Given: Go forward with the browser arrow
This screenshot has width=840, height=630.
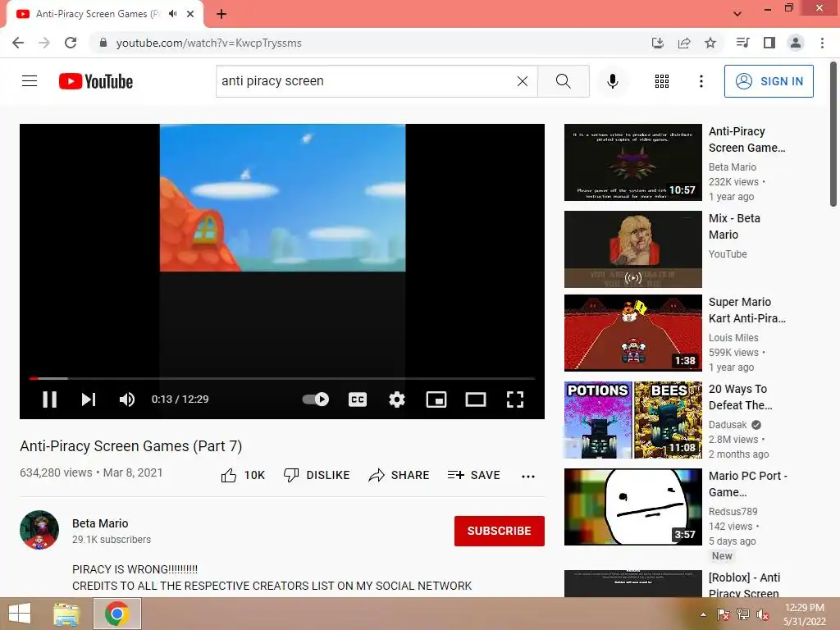Looking at the screenshot, I should point(44,43).
